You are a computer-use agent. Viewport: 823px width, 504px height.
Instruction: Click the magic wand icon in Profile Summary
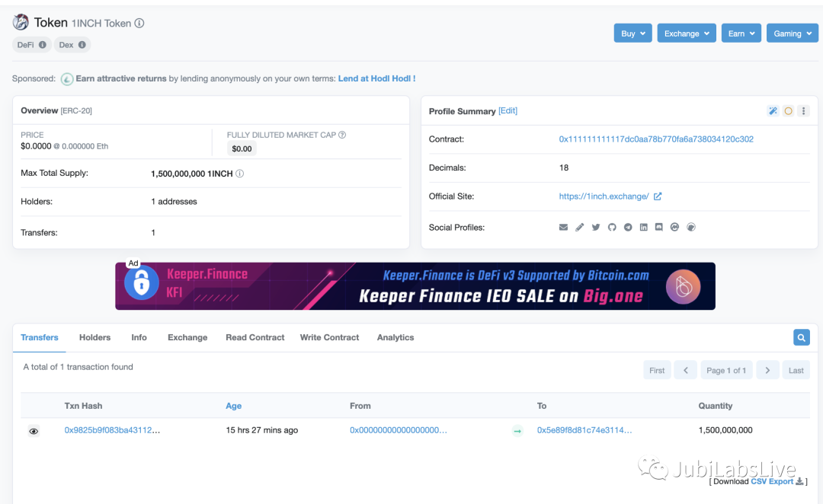[x=773, y=111]
